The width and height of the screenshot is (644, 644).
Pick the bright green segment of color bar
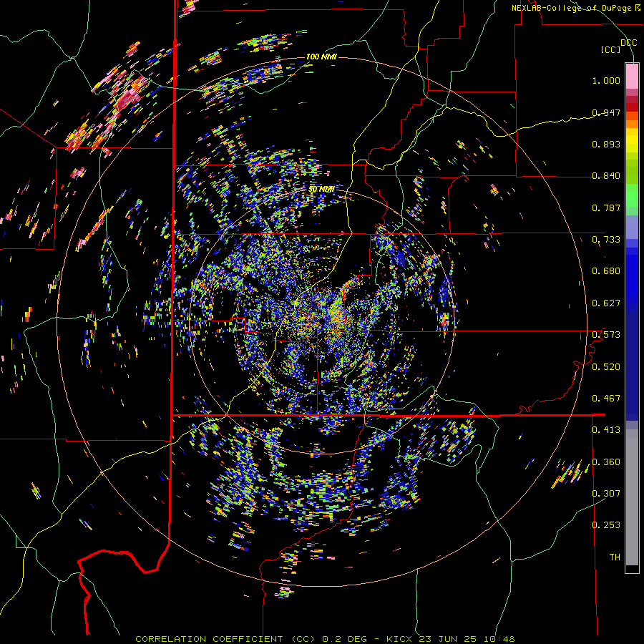pyautogui.click(x=632, y=195)
